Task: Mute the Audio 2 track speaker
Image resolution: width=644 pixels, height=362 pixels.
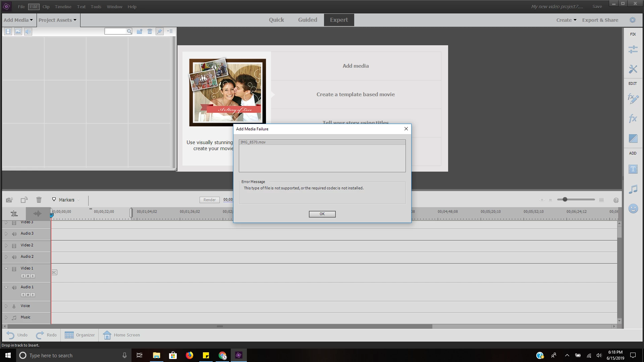Action: coord(14,257)
